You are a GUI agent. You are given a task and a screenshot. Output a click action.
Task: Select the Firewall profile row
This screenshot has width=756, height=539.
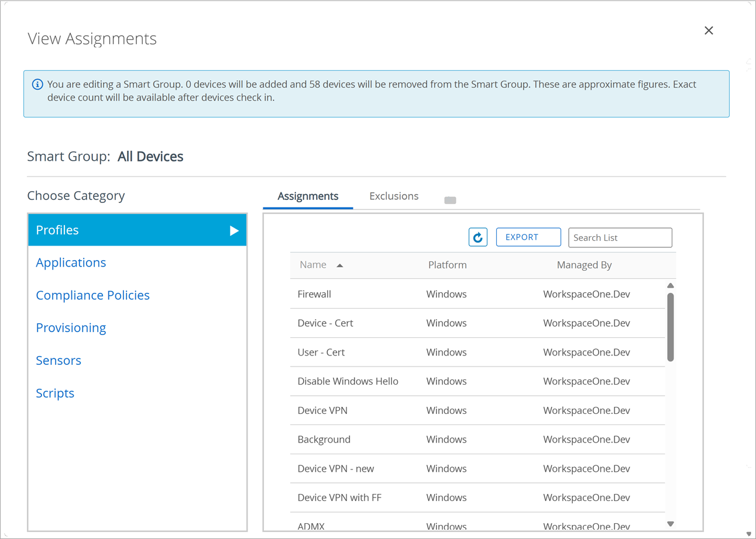pos(477,294)
